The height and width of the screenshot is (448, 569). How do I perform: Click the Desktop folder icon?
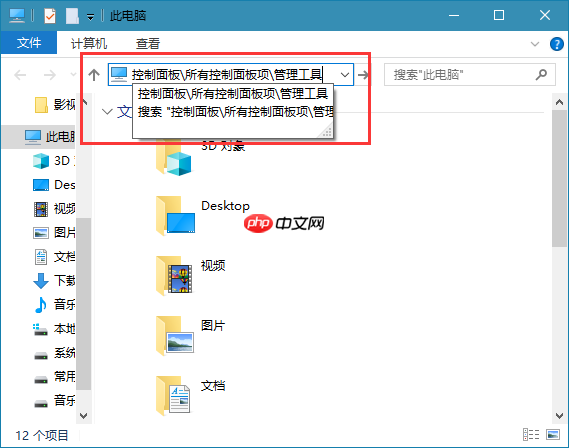[175, 216]
